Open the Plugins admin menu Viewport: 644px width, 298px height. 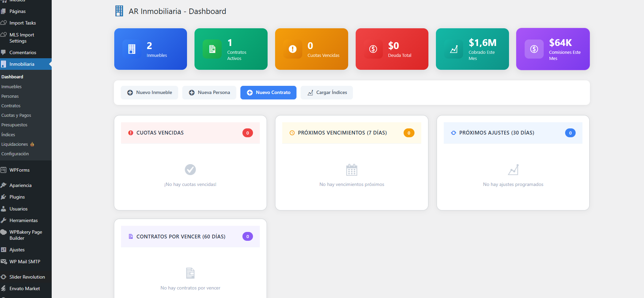tap(17, 197)
